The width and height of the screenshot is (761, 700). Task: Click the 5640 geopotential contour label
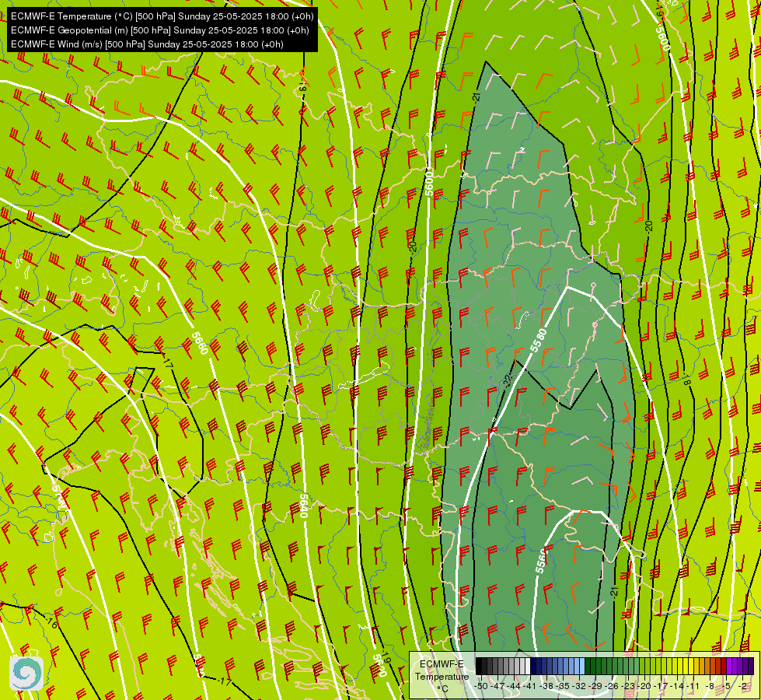(303, 506)
